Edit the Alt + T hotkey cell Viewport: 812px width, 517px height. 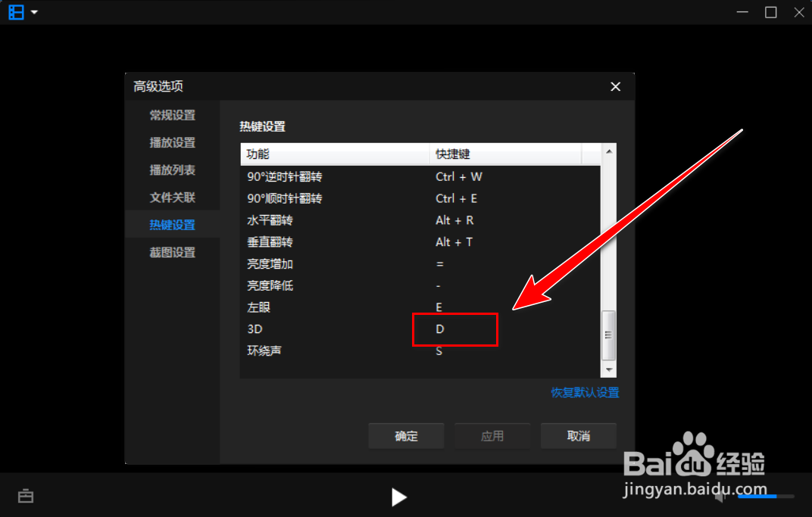[454, 241]
